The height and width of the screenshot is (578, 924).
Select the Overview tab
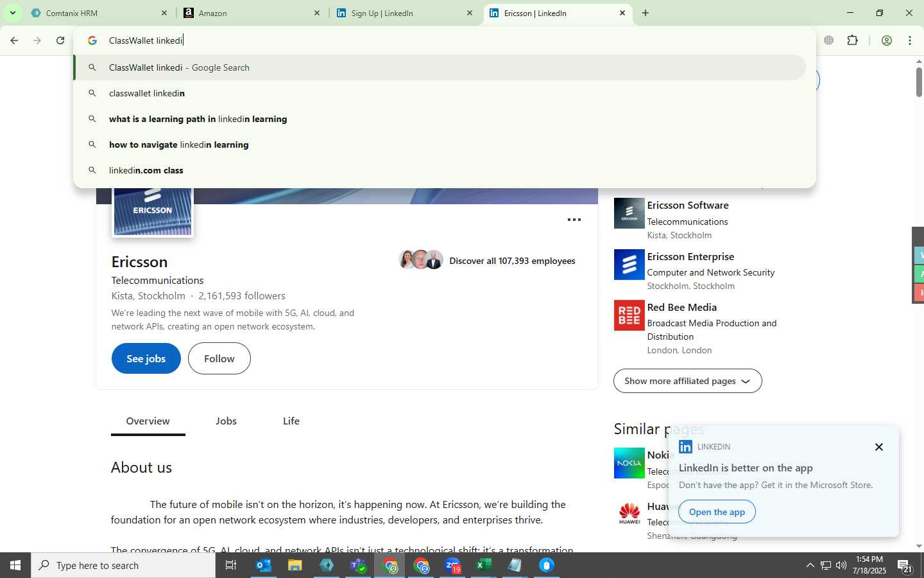click(148, 421)
